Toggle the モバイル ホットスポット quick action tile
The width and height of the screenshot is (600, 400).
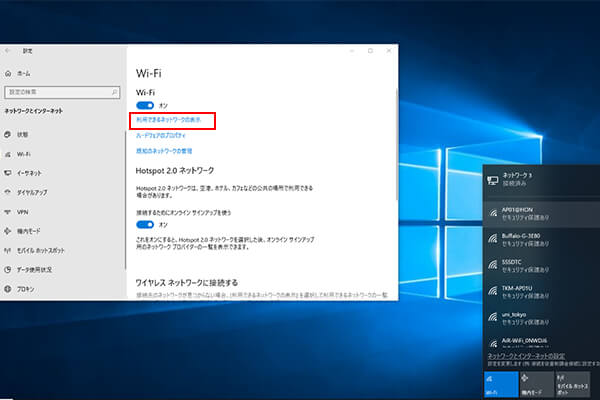point(572,384)
